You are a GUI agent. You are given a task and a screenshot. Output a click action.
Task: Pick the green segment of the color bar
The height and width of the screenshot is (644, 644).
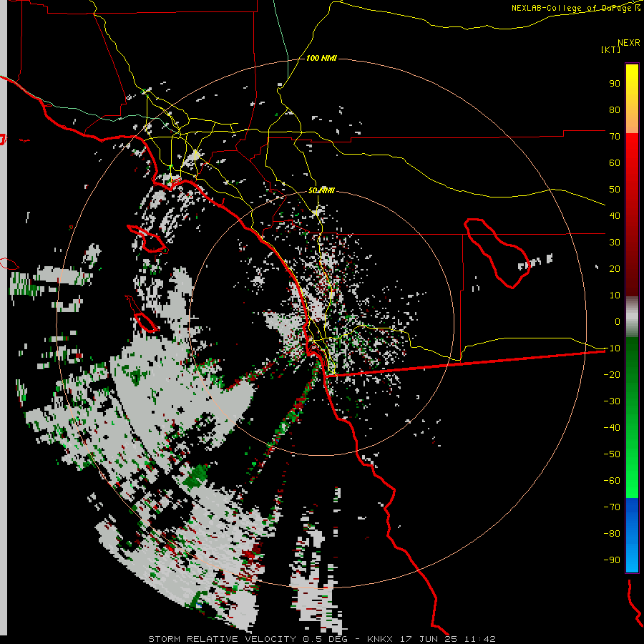(x=632, y=417)
